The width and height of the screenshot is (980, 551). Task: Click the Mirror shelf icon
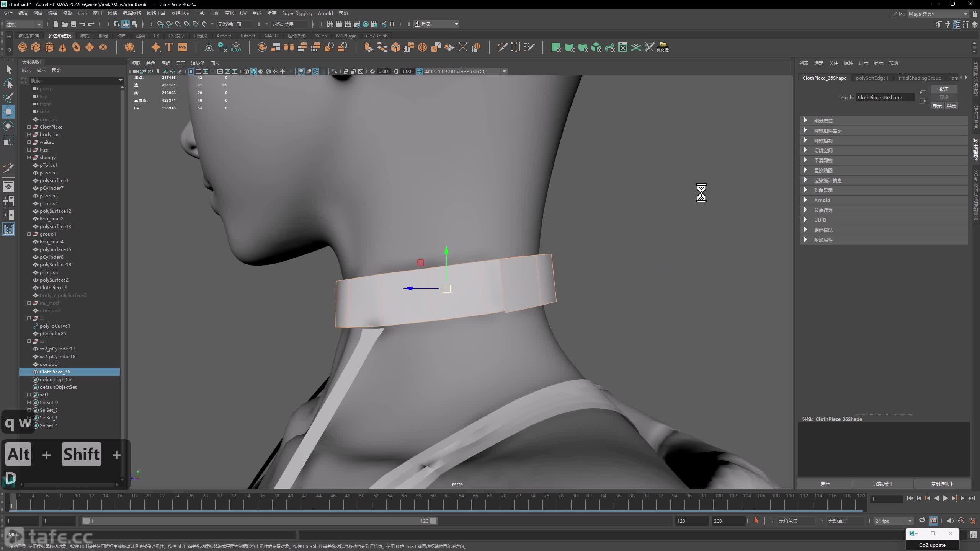[289, 47]
